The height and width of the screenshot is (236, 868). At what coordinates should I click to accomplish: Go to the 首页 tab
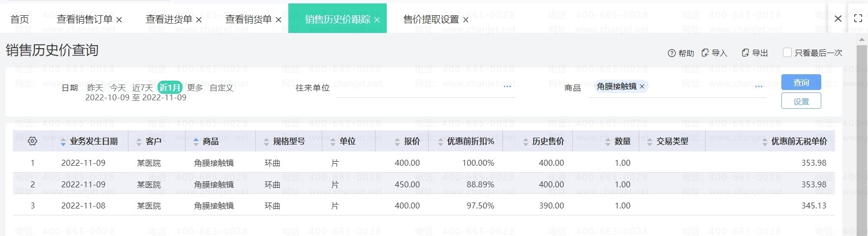tap(20, 19)
